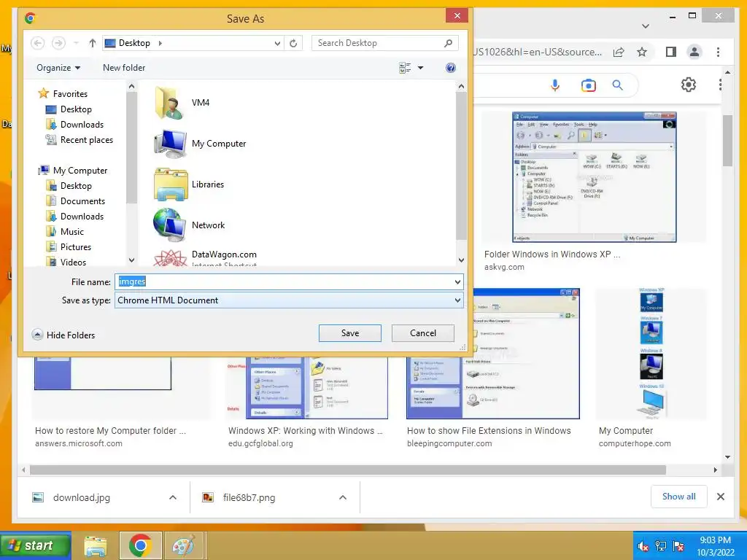The width and height of the screenshot is (747, 560).
Task: Open Save as type dropdown
Action: coord(457,300)
